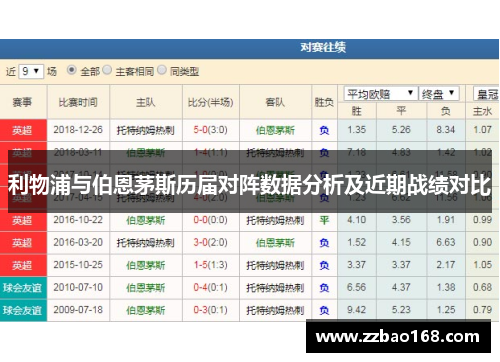Click the draw odds value 5.26

pyautogui.click(x=401, y=130)
